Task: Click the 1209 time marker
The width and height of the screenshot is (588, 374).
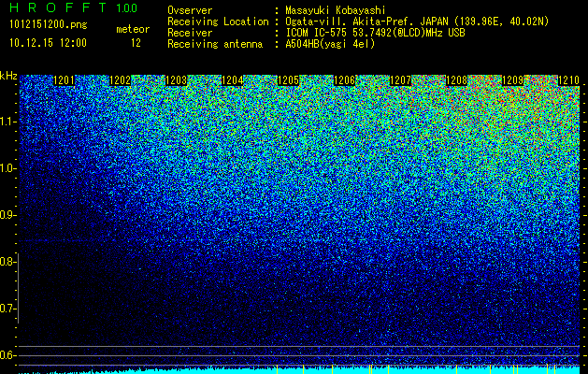Action: point(512,80)
